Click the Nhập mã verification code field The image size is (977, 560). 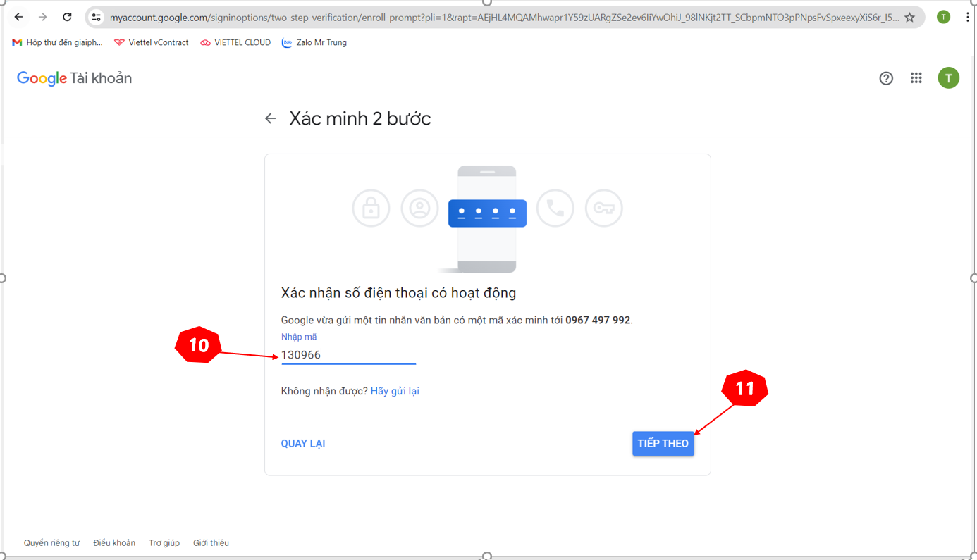(x=348, y=355)
